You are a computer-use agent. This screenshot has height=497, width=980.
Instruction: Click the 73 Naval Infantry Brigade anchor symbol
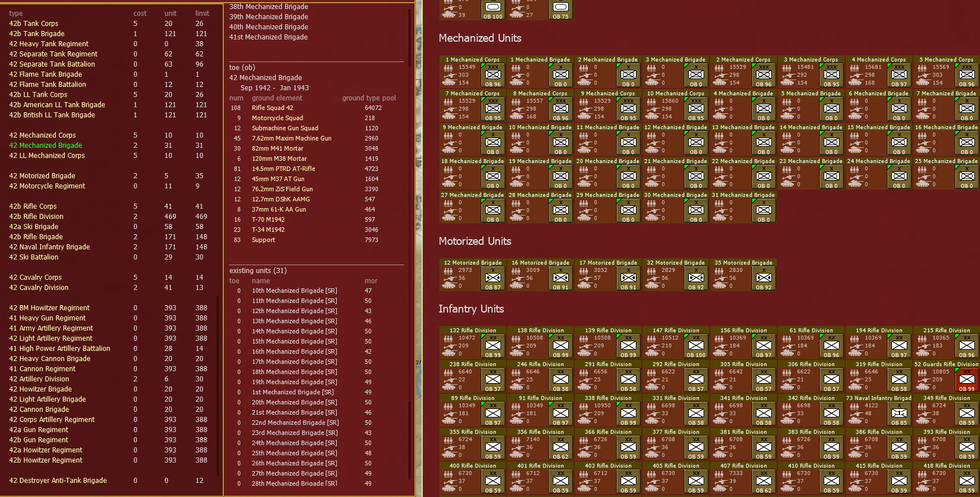899,414
